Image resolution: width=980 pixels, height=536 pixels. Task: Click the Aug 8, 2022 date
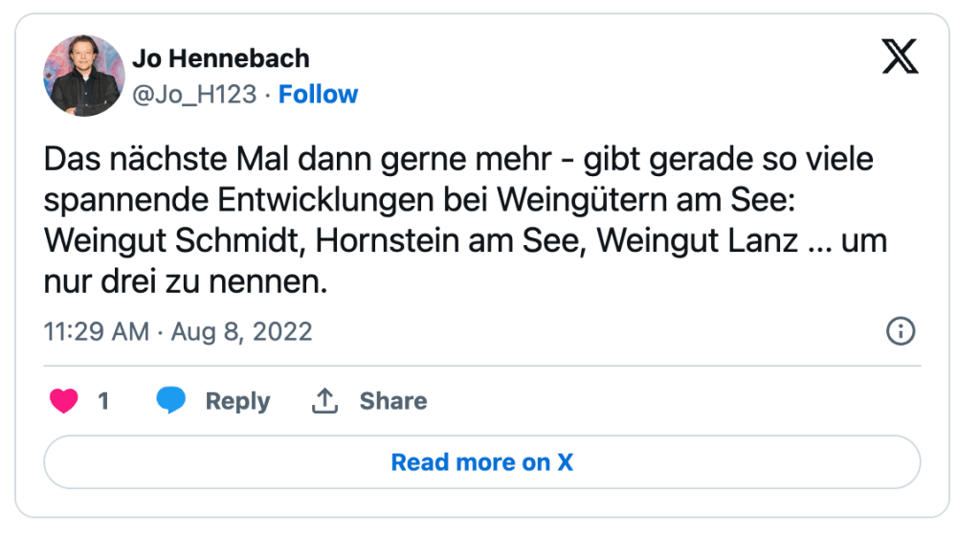(241, 331)
